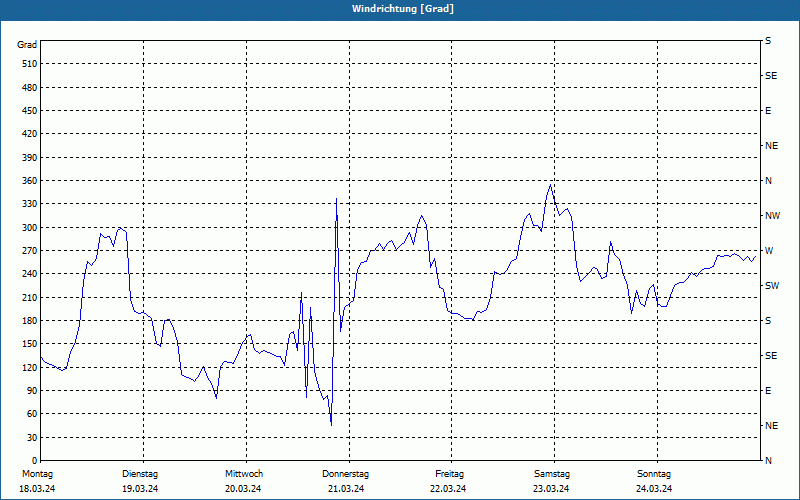Click the 'Dienstag' day label
Viewport: 800px width, 500px height.
tap(140, 474)
